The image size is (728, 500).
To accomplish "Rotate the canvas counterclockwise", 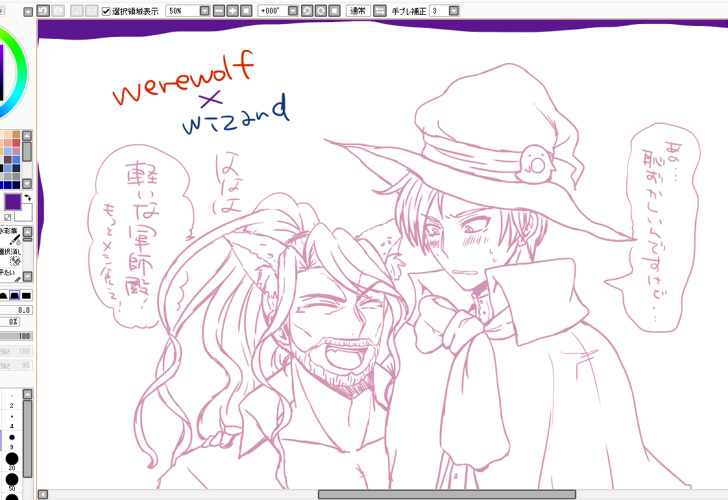I will [x=307, y=11].
